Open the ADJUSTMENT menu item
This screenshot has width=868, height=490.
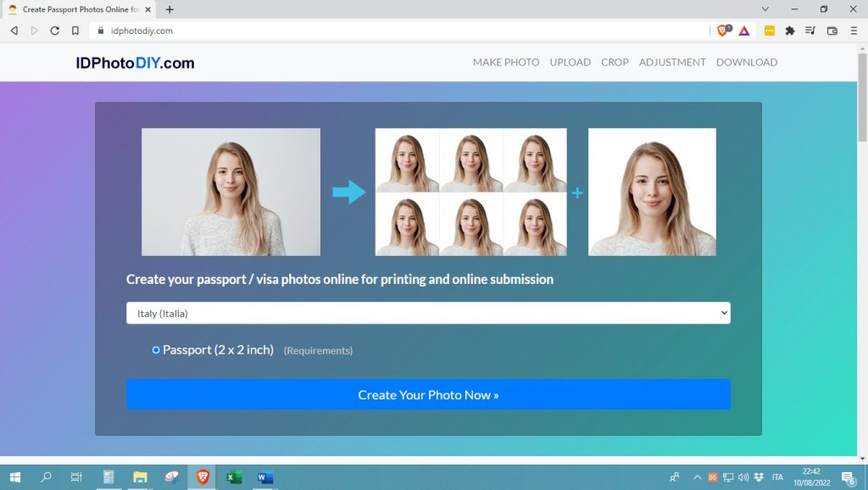tap(672, 62)
